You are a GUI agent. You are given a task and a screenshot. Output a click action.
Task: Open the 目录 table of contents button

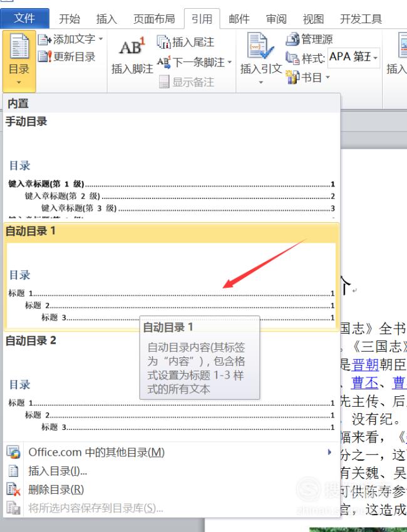(x=19, y=60)
